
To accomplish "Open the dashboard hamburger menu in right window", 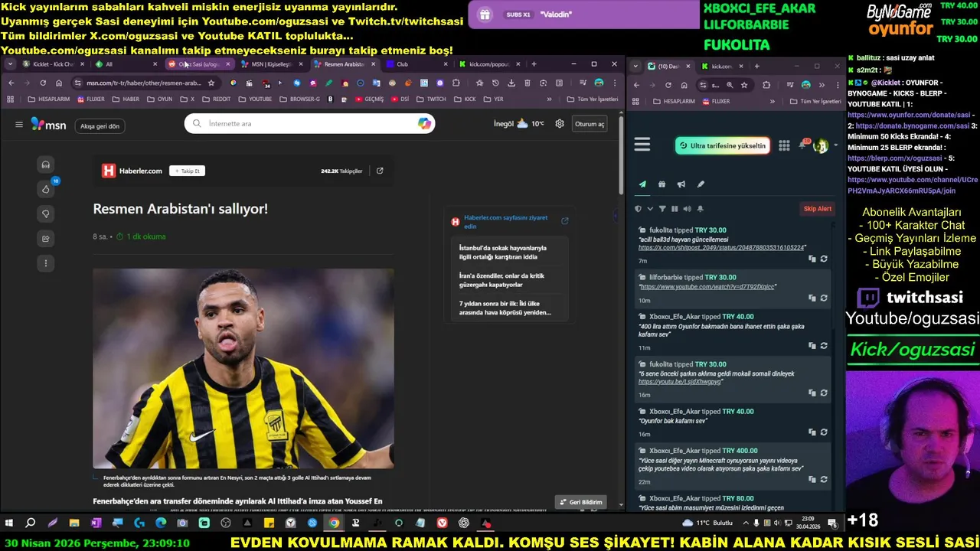I will [x=642, y=144].
